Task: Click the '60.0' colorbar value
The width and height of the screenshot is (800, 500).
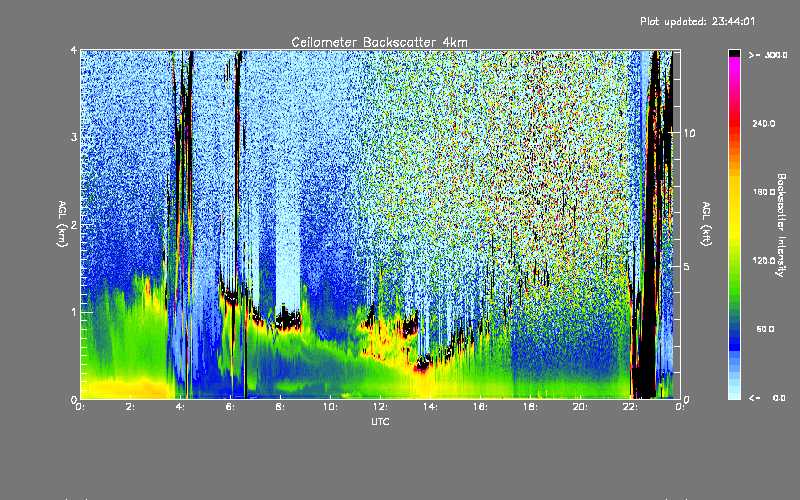Action: click(x=765, y=329)
